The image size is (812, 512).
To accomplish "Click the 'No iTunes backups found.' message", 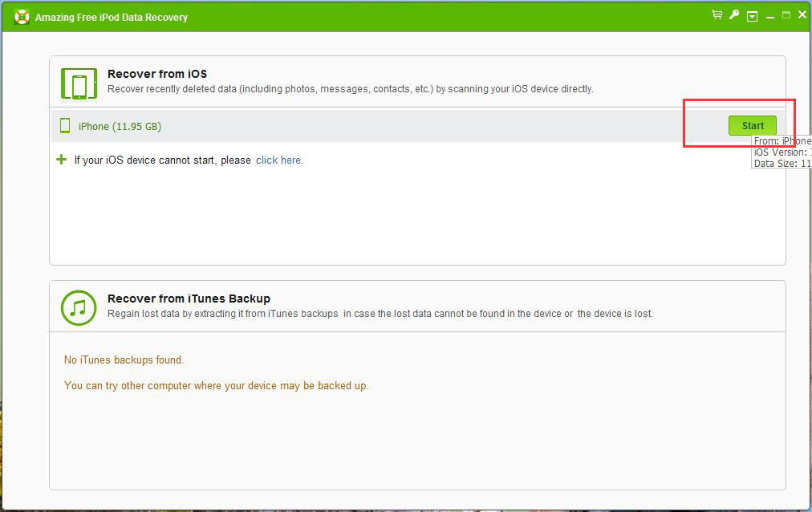I will coord(124,360).
